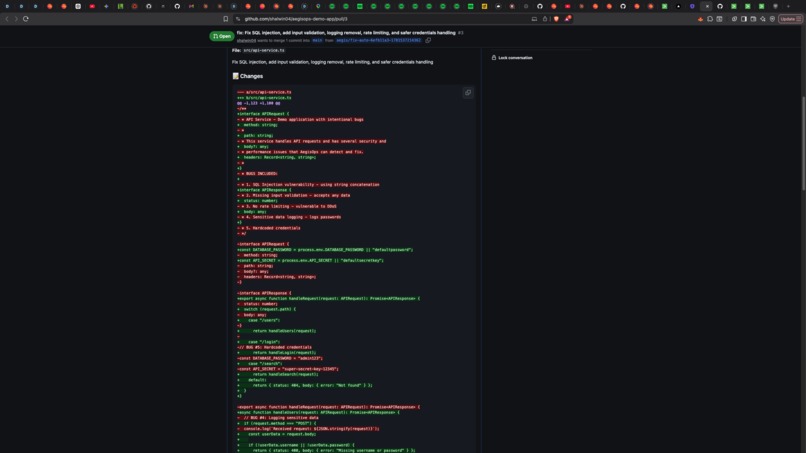Screen dimensions: 806x453
Task: Click the share icon in the address bar
Action: pos(545,19)
